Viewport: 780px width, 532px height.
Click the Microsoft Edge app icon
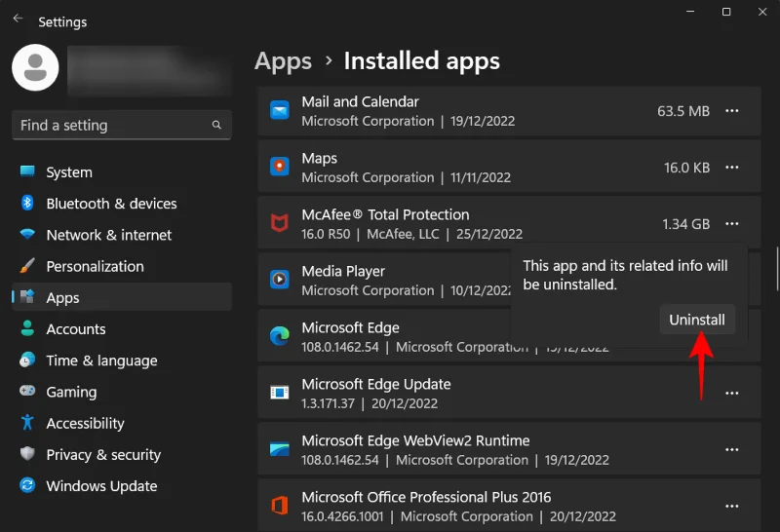(280, 336)
